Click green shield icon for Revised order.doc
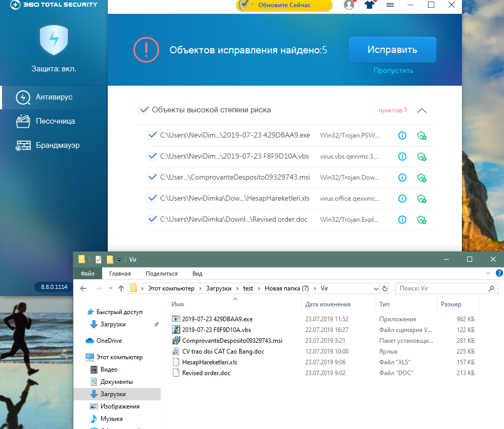504x429 pixels. click(x=421, y=220)
